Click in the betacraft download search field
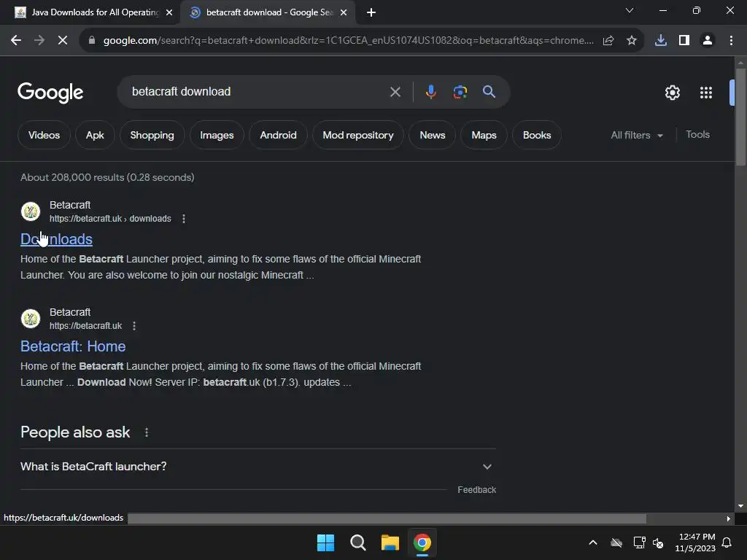Image resolution: width=747 pixels, height=560 pixels. coord(258,92)
